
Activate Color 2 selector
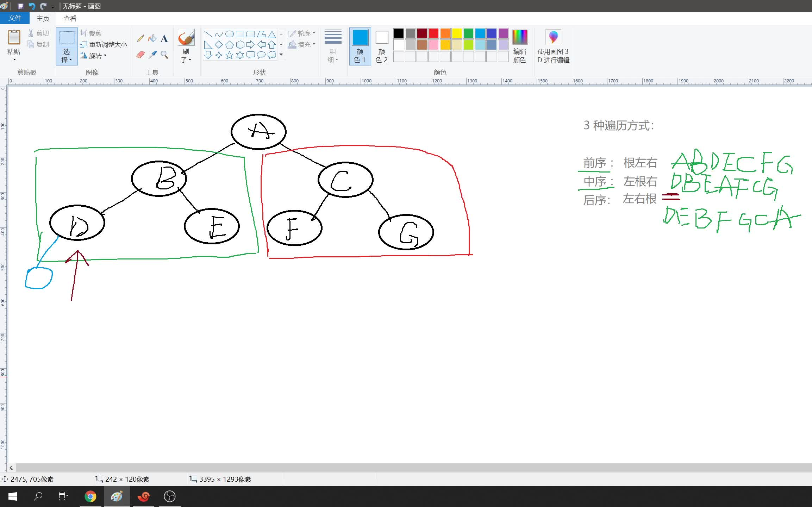tap(381, 46)
